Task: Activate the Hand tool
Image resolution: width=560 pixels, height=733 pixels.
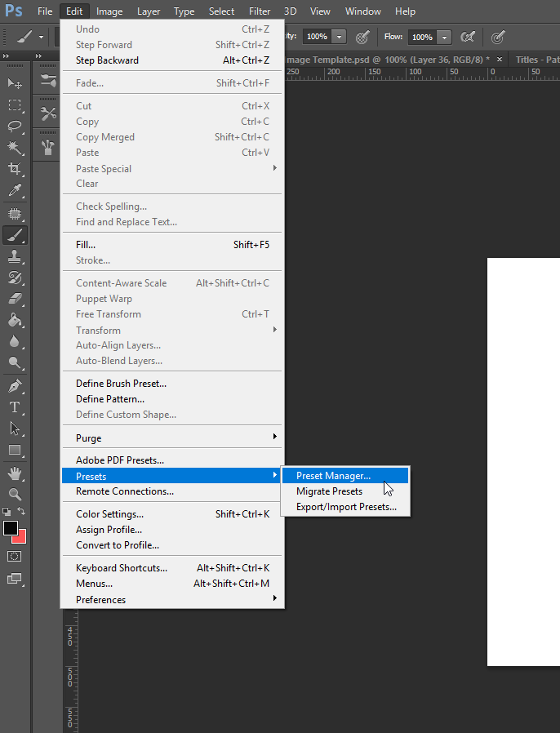Action: [x=15, y=473]
